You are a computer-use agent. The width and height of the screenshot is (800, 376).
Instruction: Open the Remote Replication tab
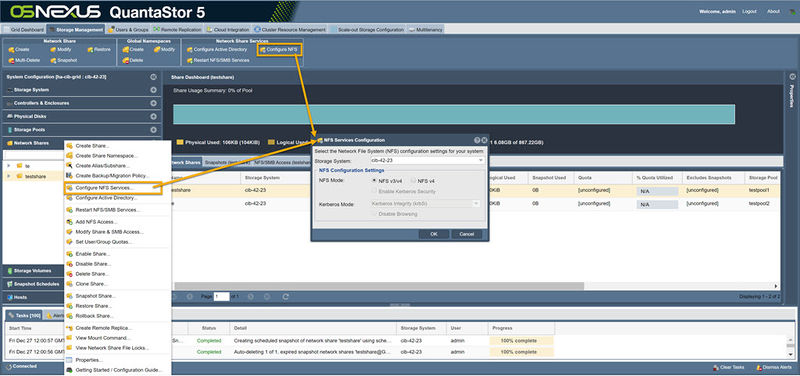(178, 30)
